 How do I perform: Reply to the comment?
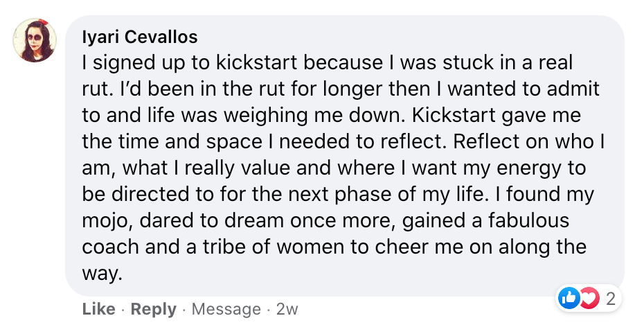[x=153, y=309]
